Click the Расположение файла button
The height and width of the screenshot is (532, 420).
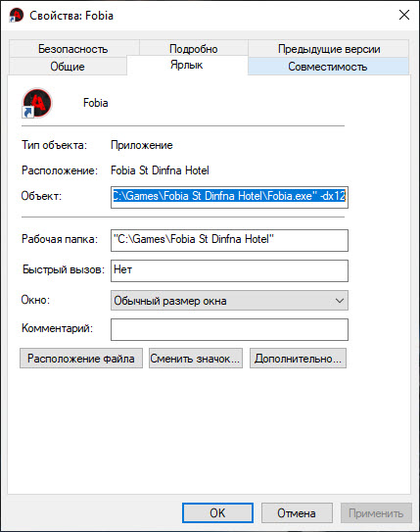click(81, 359)
